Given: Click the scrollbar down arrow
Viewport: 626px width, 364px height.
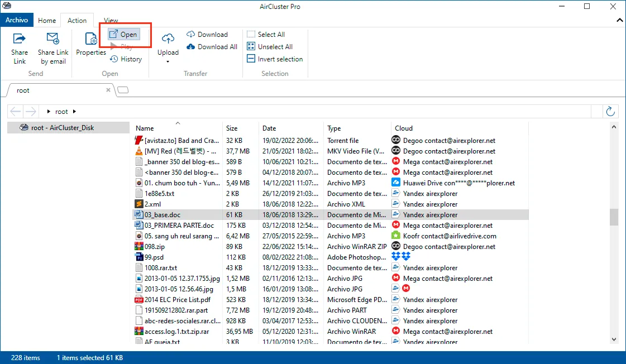Looking at the screenshot, I should (614, 339).
